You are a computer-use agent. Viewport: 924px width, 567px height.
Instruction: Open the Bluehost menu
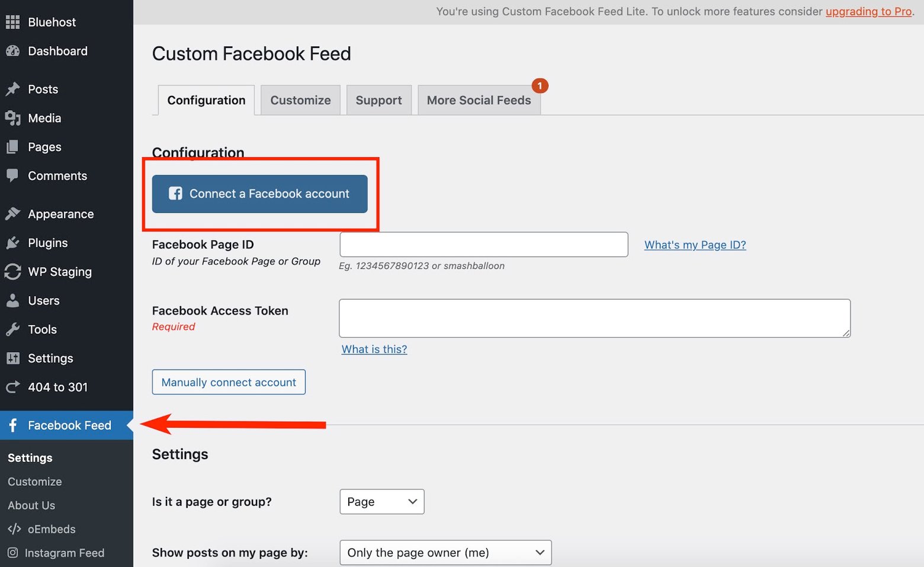[x=13, y=22]
